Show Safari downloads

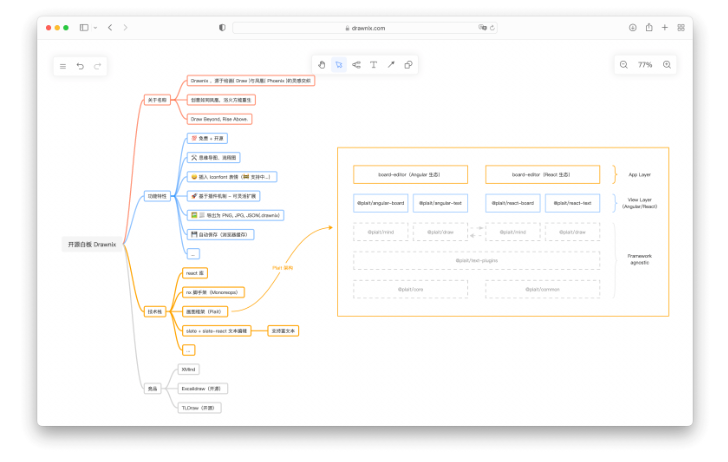(632, 27)
